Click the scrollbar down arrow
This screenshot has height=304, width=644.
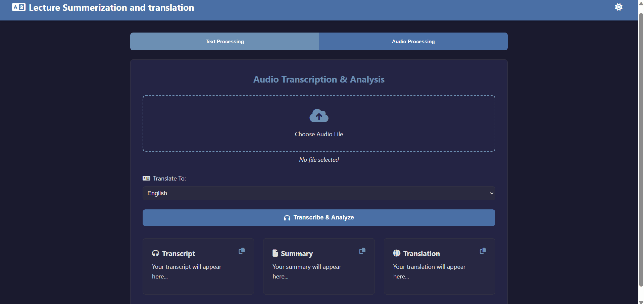pyautogui.click(x=641, y=302)
